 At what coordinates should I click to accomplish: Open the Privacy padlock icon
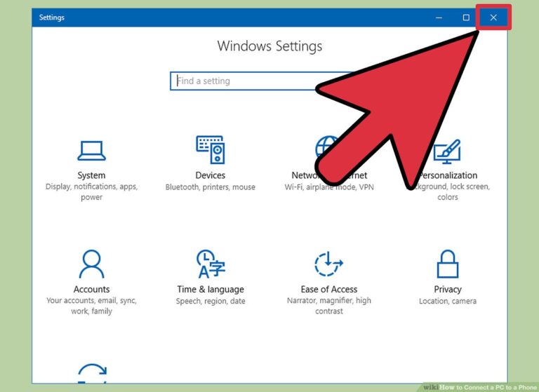(448, 264)
